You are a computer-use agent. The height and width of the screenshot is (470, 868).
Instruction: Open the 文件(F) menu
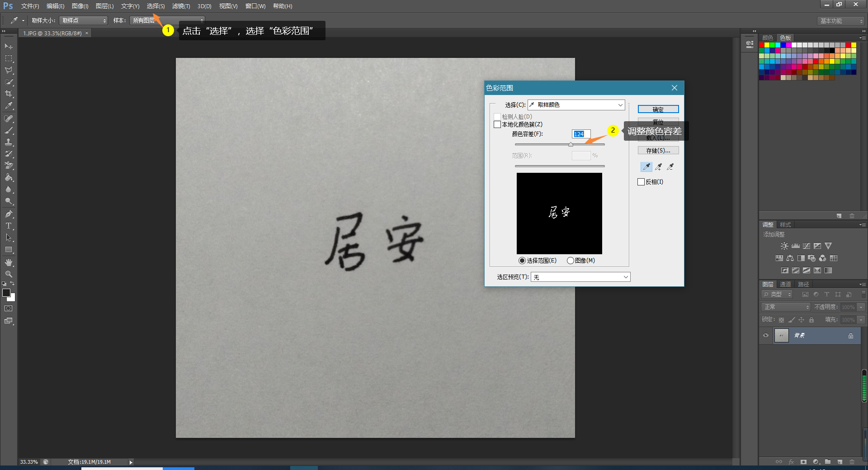tap(30, 6)
